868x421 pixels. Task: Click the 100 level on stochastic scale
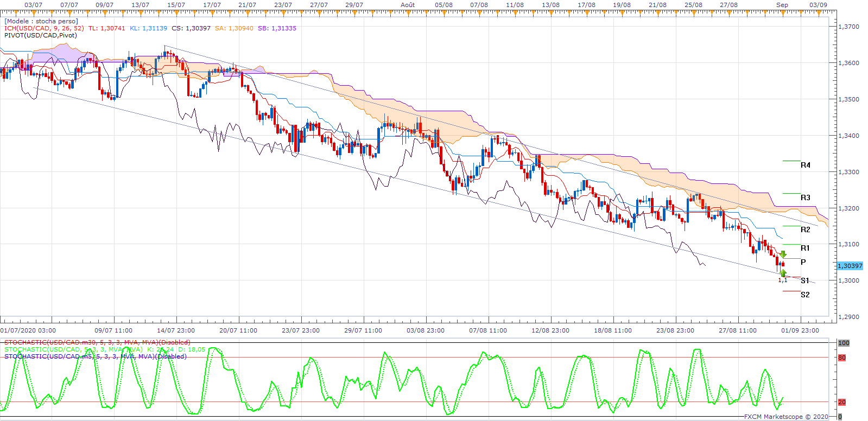click(844, 343)
